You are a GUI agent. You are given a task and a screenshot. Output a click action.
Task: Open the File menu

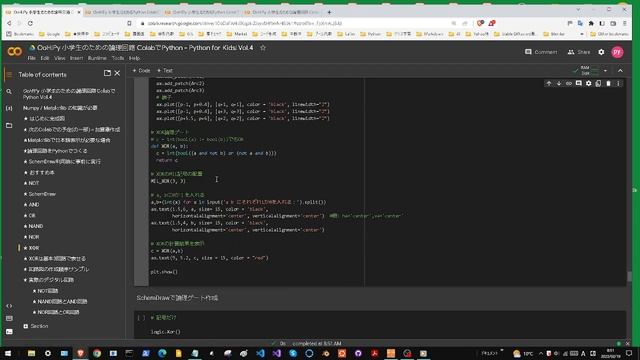[31, 58]
